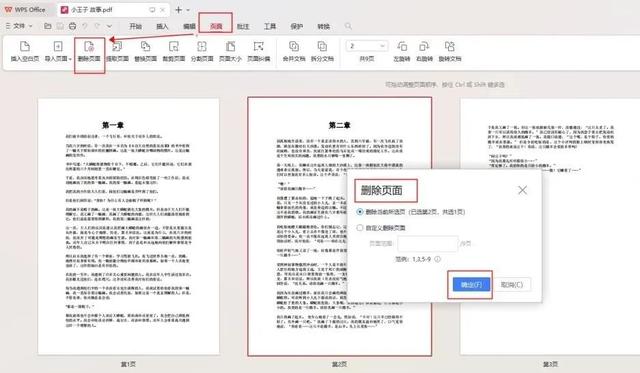Confirm deletion with the 确定 button
Image resolution: width=640 pixels, height=373 pixels.
click(x=471, y=284)
